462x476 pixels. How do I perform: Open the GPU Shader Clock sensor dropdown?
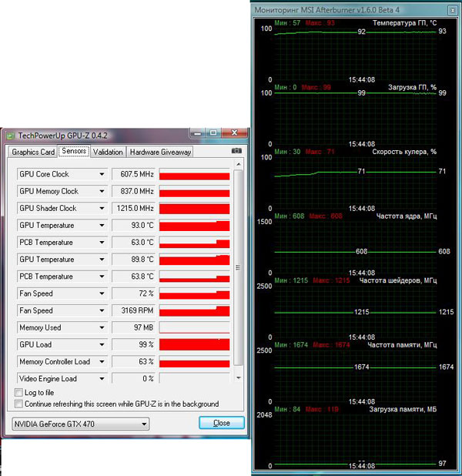(x=102, y=208)
